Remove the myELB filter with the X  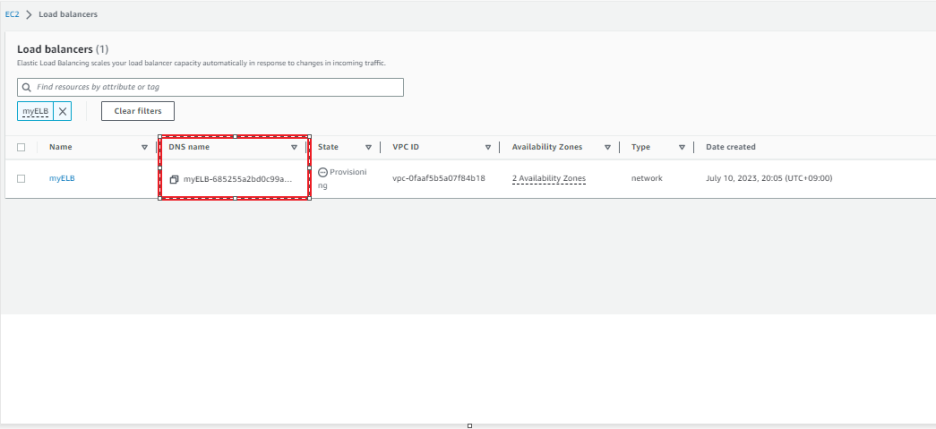(63, 111)
